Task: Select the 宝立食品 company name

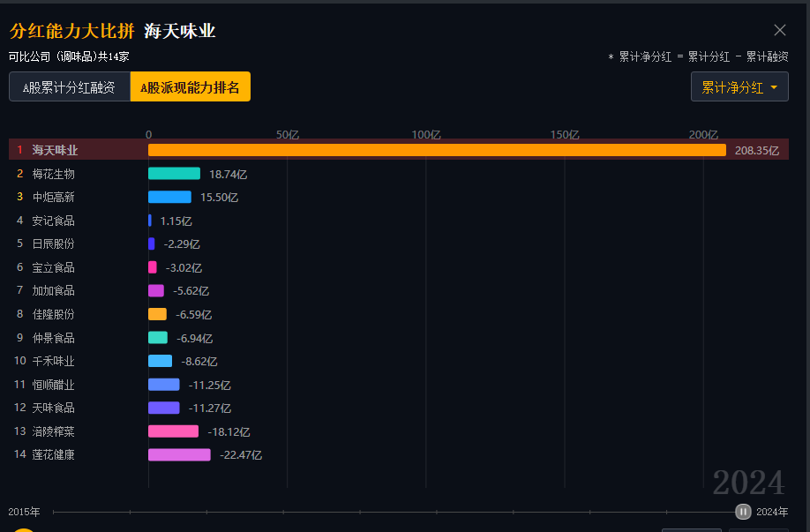Action: coord(53,267)
